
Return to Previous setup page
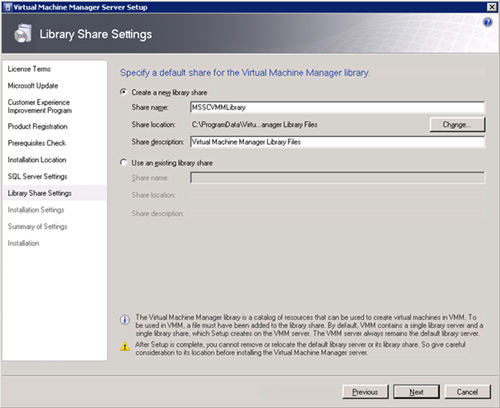[365, 392]
